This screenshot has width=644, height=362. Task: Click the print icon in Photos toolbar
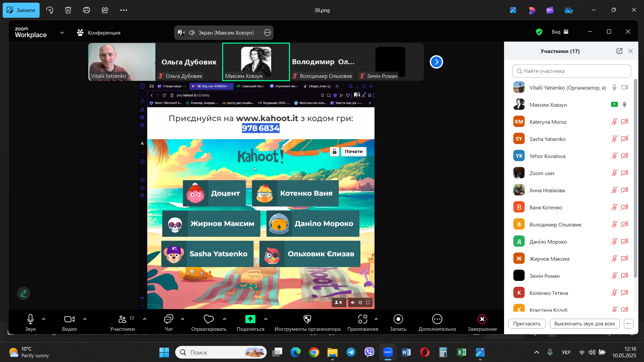tap(87, 10)
